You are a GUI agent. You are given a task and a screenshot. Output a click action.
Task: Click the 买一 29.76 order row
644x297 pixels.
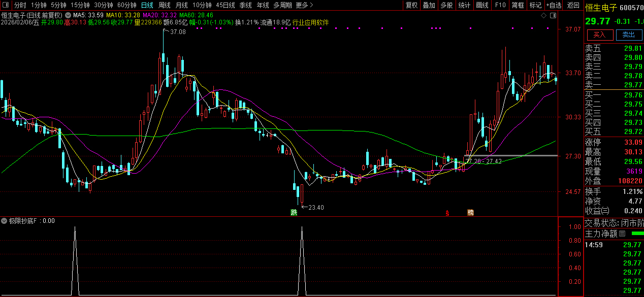[614, 95]
